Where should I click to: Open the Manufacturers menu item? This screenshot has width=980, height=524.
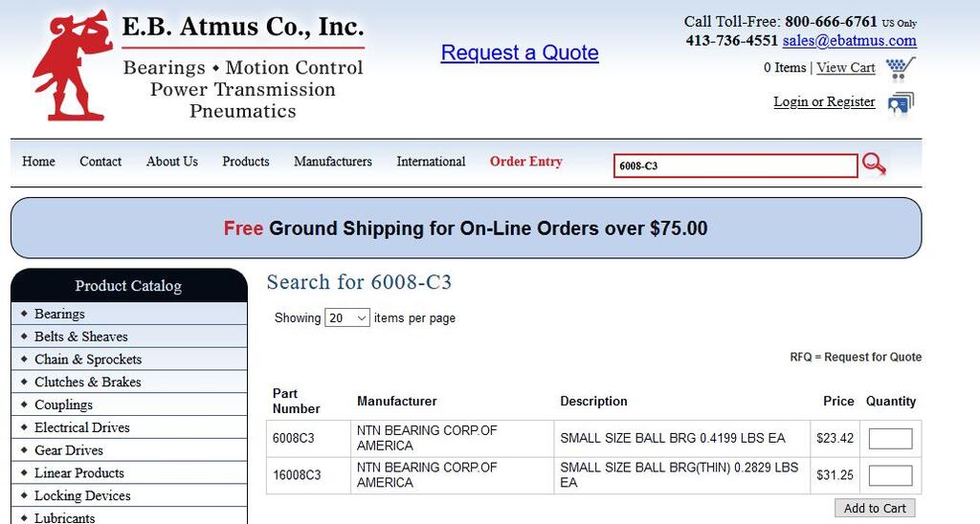tap(332, 162)
